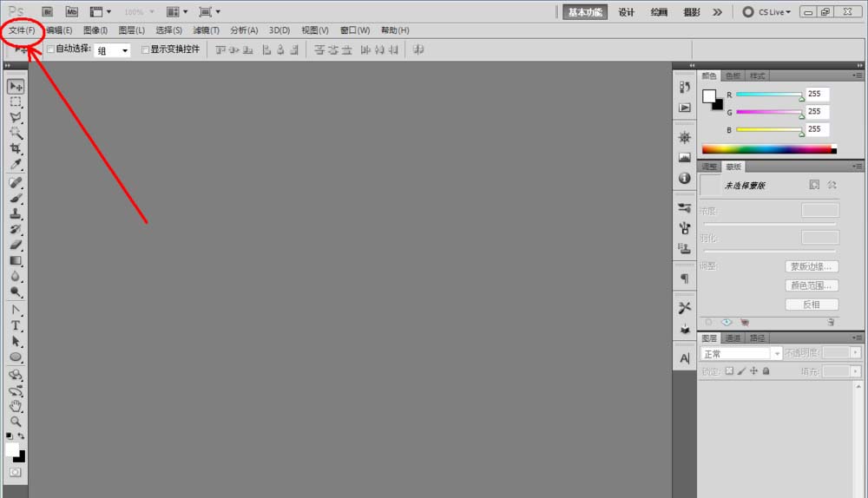Select the Crop tool
The width and height of the screenshot is (868, 498).
[x=16, y=148]
